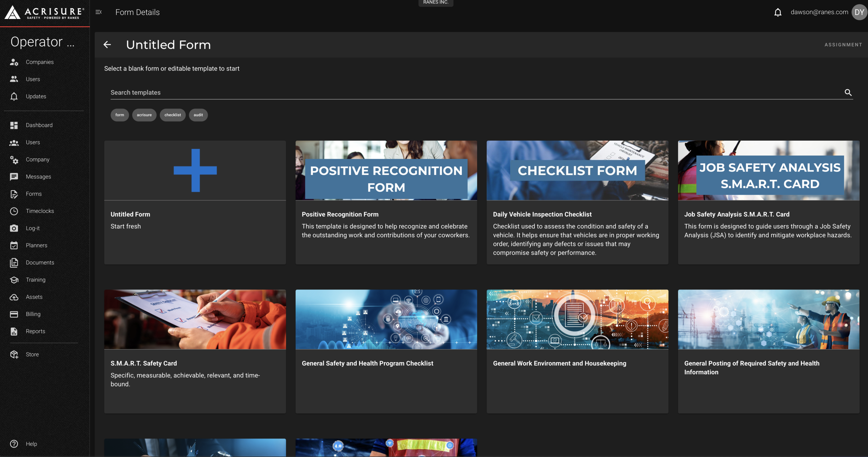This screenshot has width=868, height=457.
Task: Click the Form Details header title
Action: coord(137,12)
